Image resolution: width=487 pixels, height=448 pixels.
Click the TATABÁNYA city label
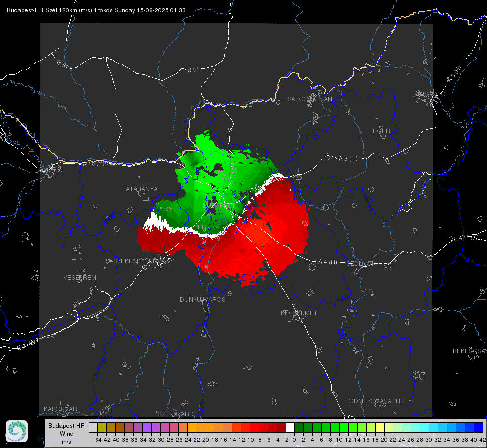(x=140, y=189)
